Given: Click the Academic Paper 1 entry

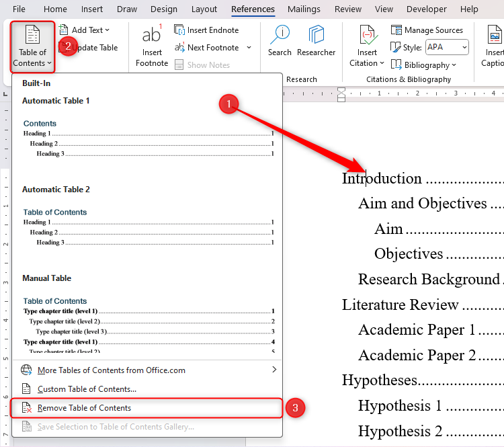Looking at the screenshot, I should click(417, 330).
